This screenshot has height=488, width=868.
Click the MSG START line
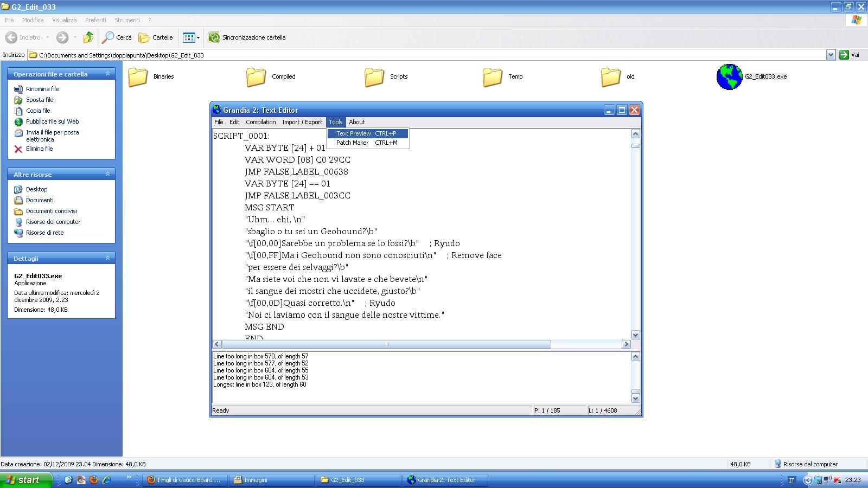270,208
